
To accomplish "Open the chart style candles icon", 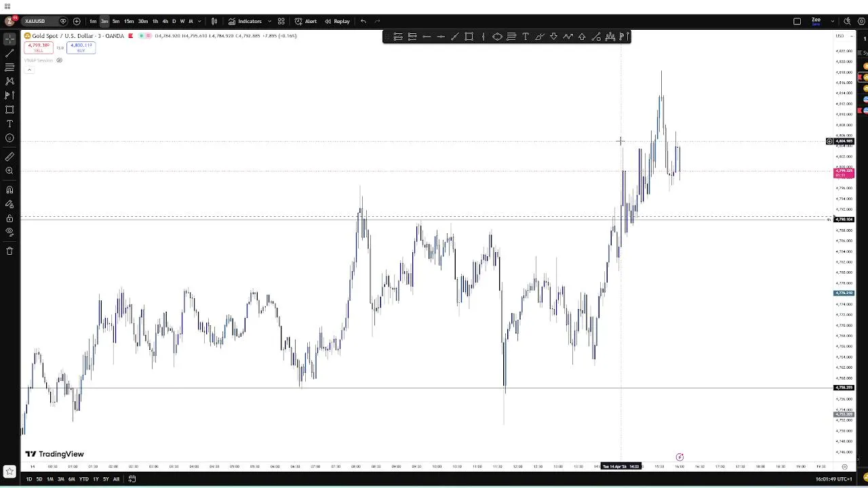I will 214,21.
